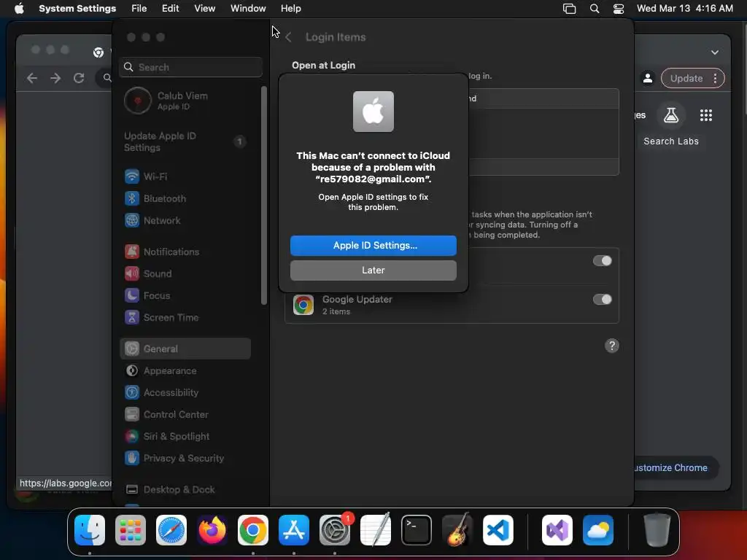Open the Window menu

(248, 9)
